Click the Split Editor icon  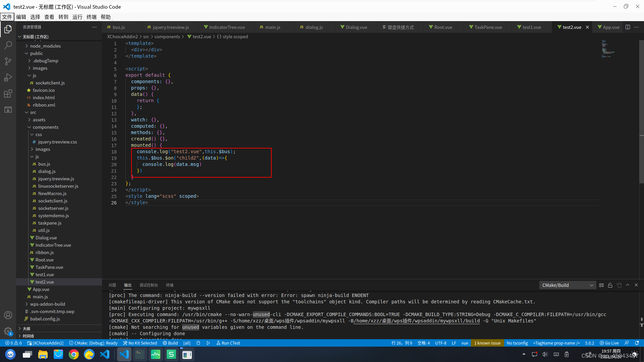628,27
